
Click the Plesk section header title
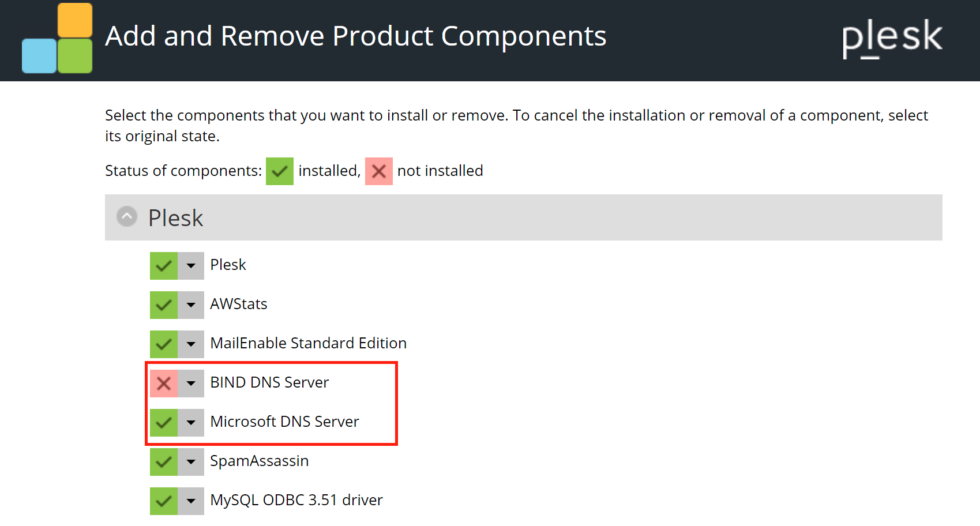176,218
